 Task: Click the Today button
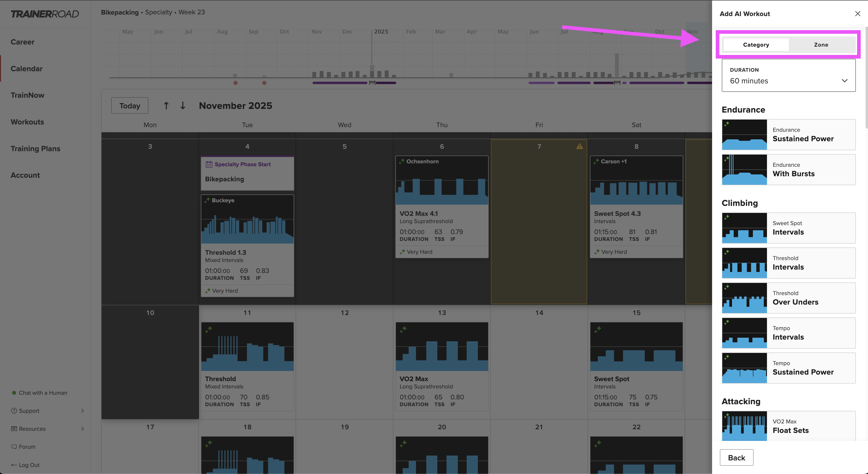[130, 105]
